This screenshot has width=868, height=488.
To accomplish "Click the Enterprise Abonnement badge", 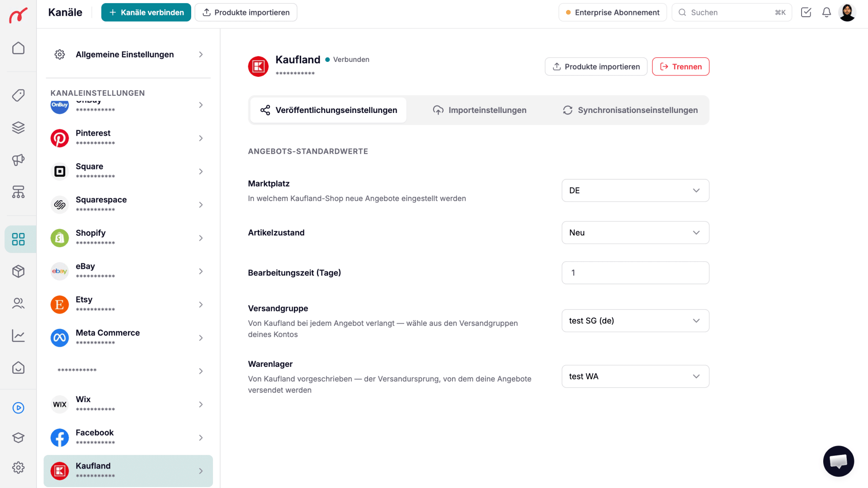I will [613, 12].
